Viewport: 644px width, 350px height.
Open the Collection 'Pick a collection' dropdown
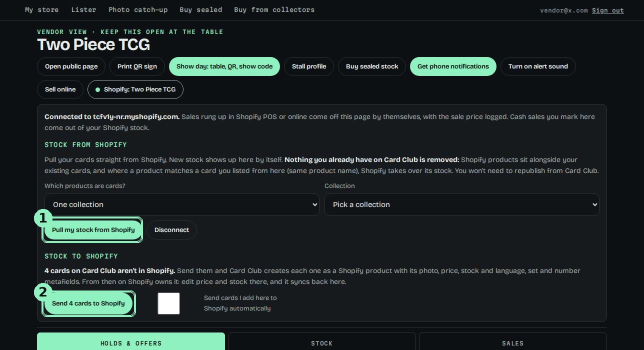[461, 204]
